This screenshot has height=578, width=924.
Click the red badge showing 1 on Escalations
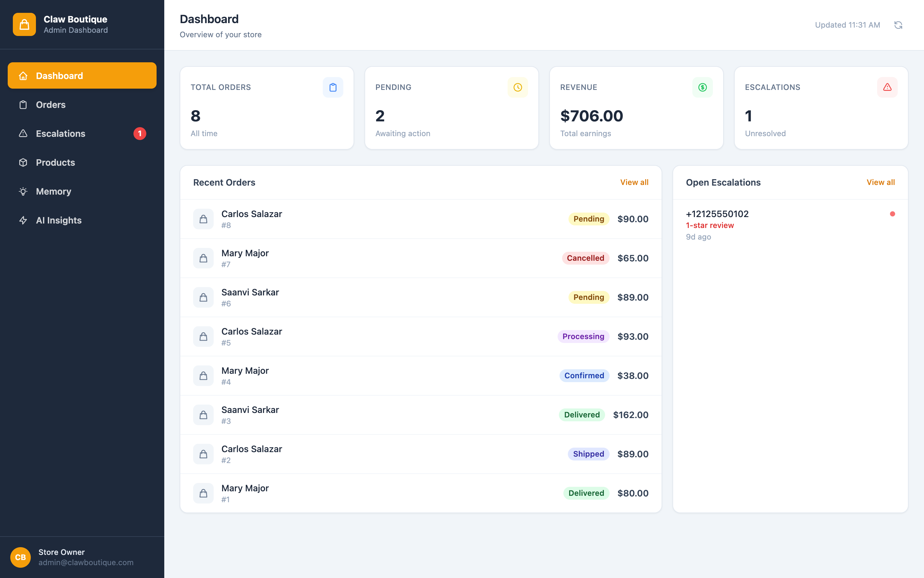(x=140, y=133)
